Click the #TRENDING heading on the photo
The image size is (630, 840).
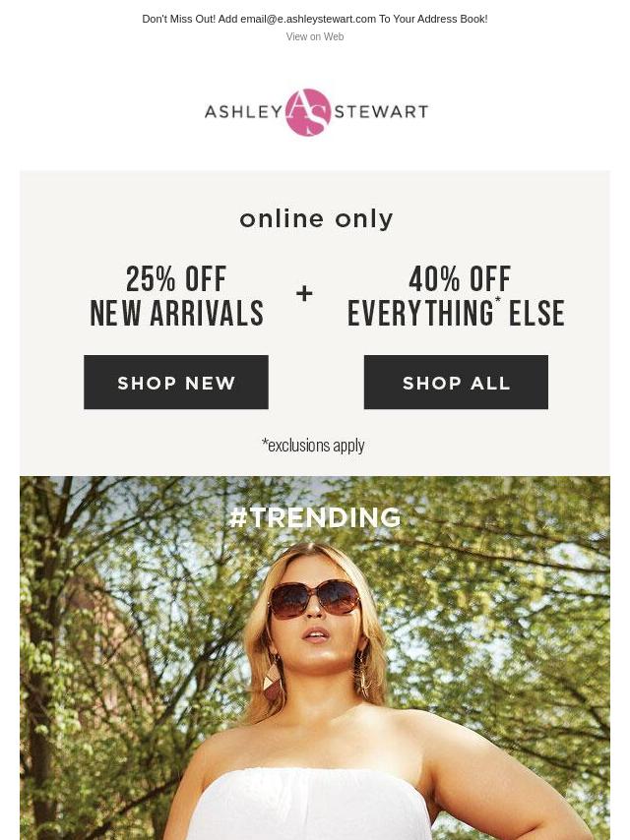(315, 517)
